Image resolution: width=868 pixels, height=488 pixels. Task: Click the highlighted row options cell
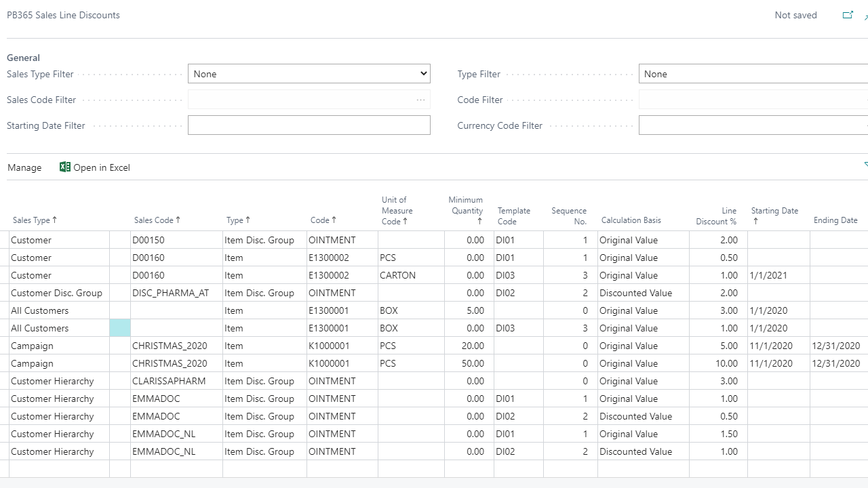pyautogui.click(x=120, y=328)
